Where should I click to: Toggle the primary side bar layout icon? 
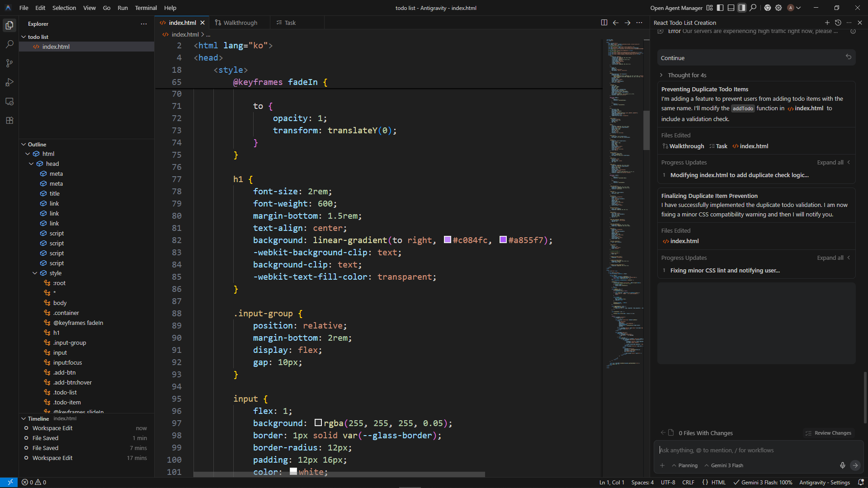pyautogui.click(x=720, y=8)
